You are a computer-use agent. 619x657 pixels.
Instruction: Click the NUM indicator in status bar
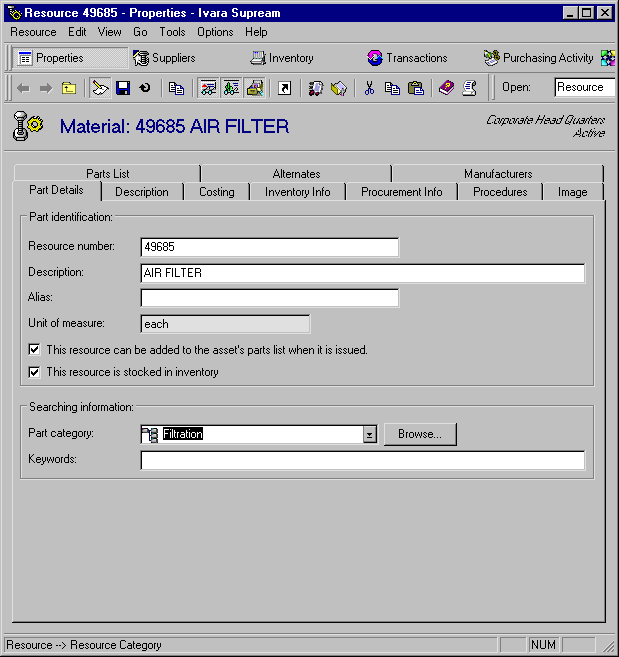click(543, 644)
